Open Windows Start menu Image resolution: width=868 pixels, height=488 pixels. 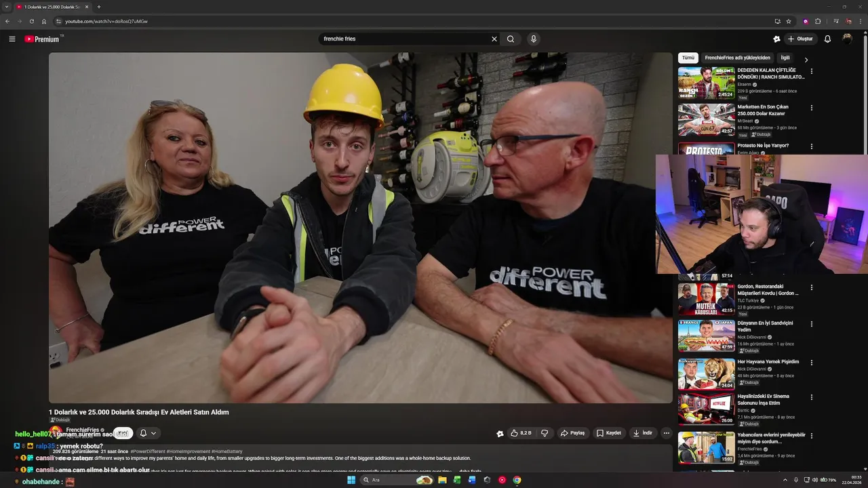click(351, 480)
